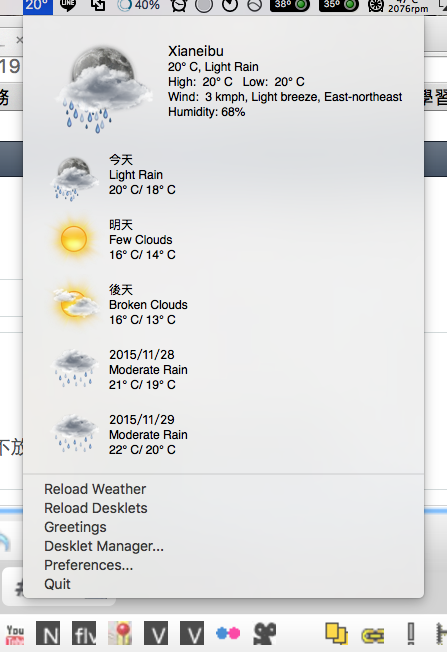Click the 35° temperature monitor indicator
447x652 pixels.
[339, 5]
